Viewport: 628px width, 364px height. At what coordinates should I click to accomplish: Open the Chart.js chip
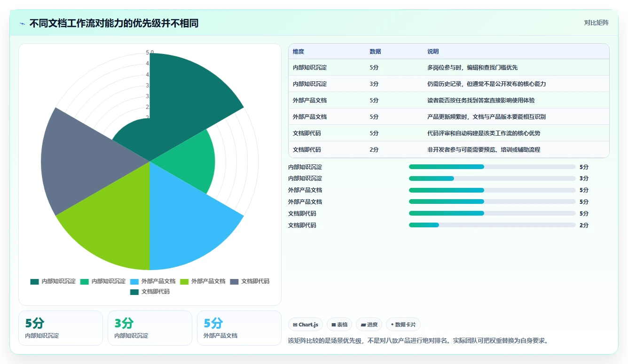(306, 325)
